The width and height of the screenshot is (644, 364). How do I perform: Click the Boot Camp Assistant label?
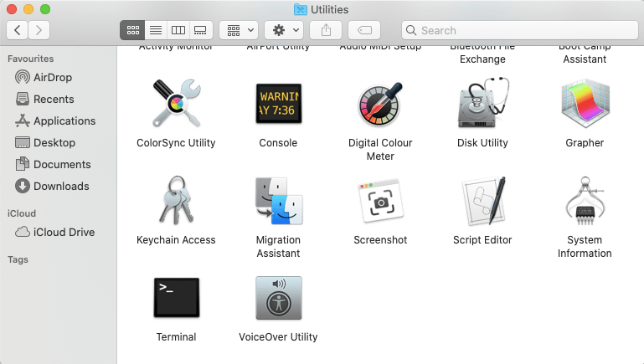[x=585, y=54]
